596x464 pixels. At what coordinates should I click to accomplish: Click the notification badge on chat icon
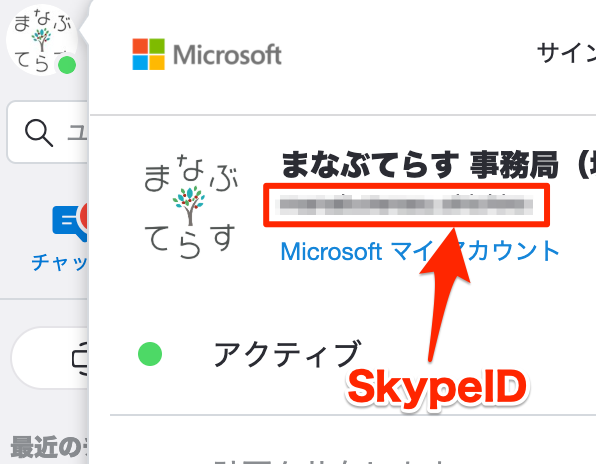84,217
